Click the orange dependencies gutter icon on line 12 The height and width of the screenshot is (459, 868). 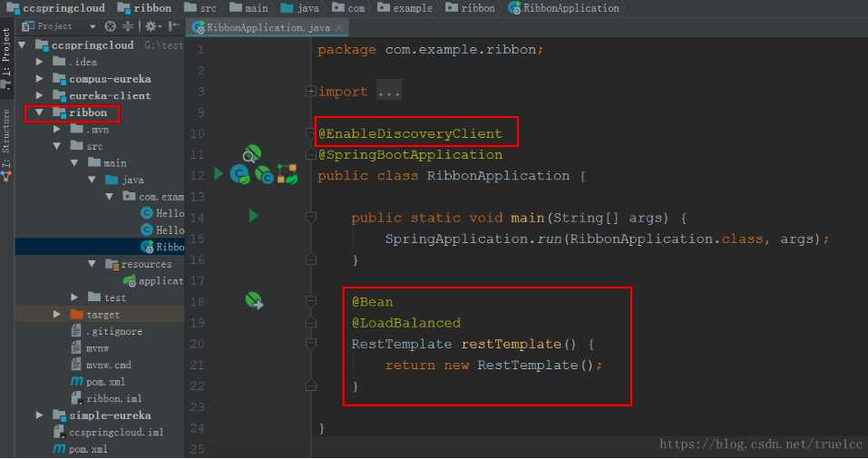[x=288, y=174]
